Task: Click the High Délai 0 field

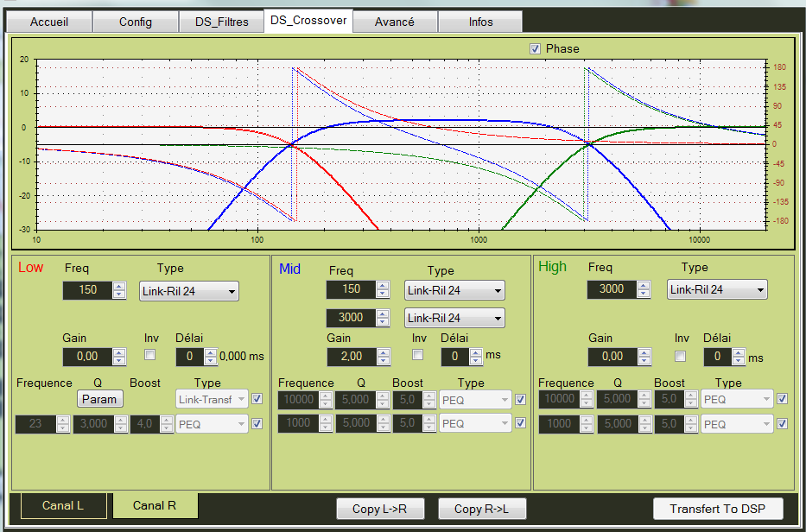Action: (718, 358)
